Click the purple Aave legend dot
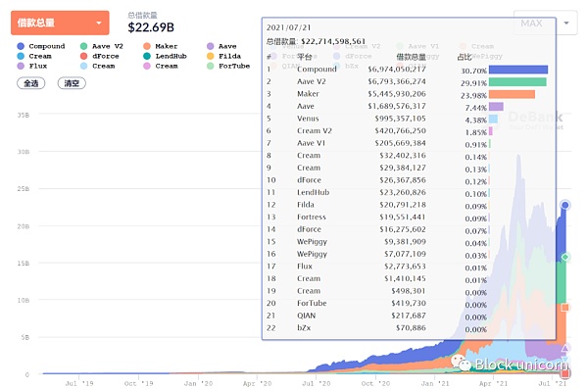 tap(211, 46)
